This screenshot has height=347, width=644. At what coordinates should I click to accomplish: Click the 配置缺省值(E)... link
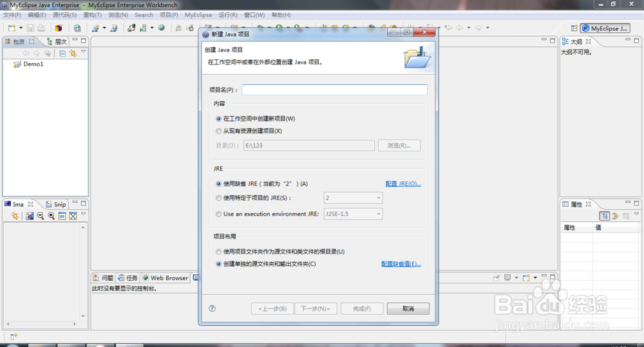(401, 264)
